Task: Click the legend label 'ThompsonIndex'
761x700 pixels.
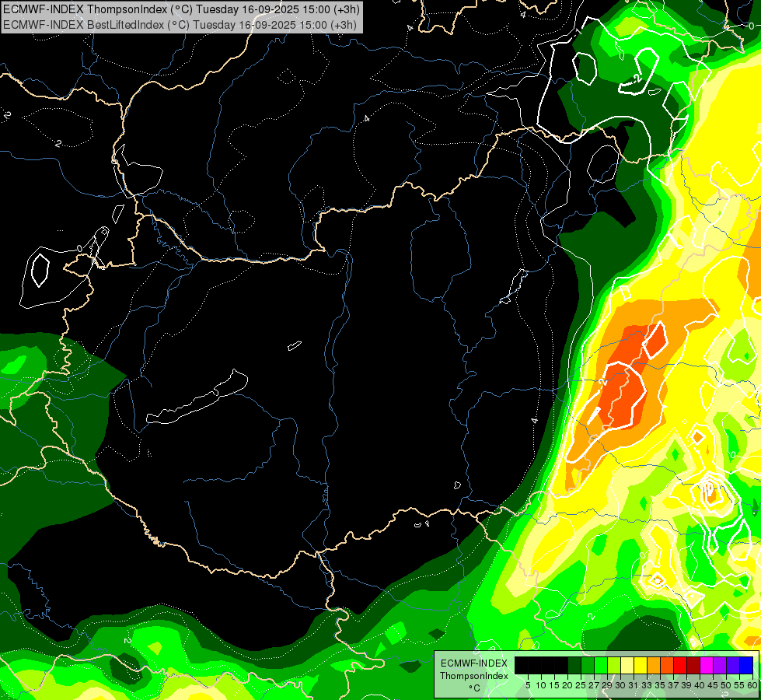Action: pos(473,676)
